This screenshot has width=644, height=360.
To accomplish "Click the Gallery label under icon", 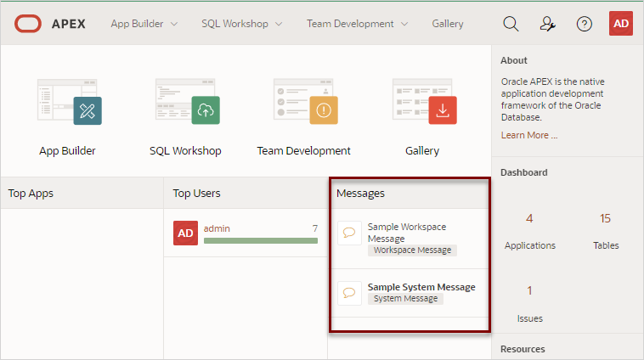I will point(422,150).
